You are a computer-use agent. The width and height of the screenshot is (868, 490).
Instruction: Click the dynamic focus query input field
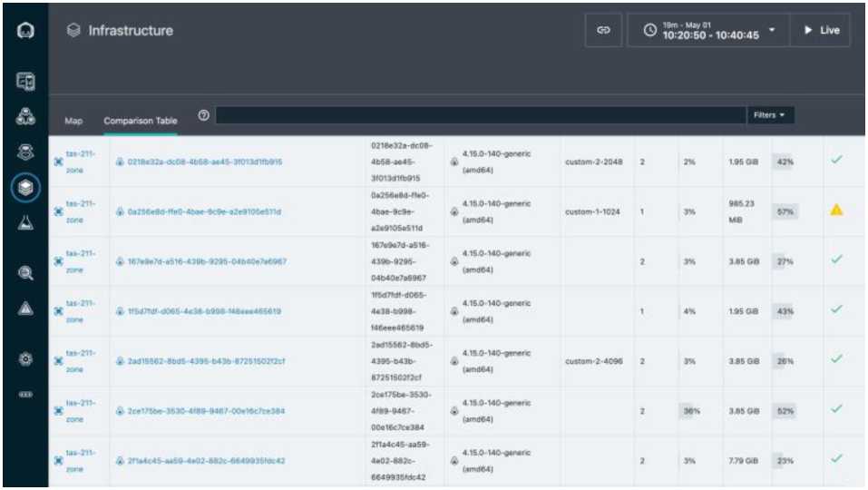[481, 115]
